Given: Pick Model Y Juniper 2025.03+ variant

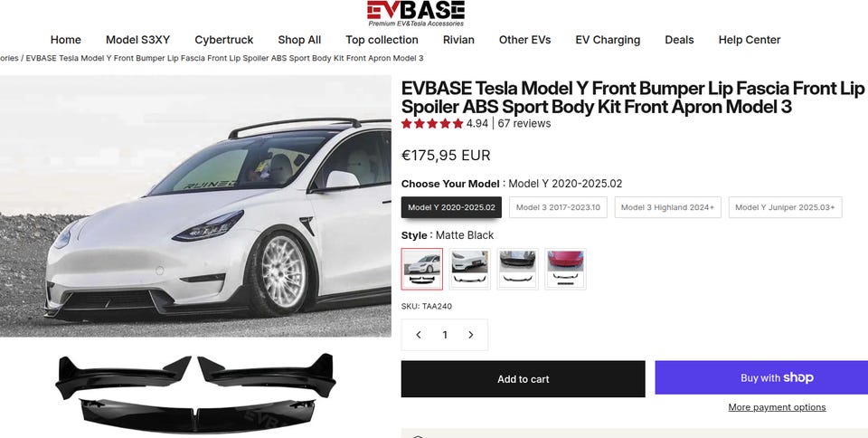Looking at the screenshot, I should point(785,207).
